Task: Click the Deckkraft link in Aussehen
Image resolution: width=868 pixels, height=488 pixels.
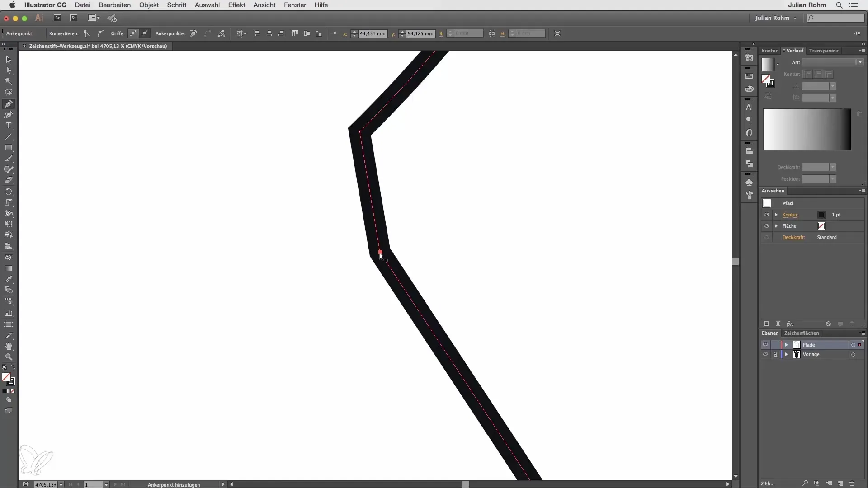Action: (793, 237)
